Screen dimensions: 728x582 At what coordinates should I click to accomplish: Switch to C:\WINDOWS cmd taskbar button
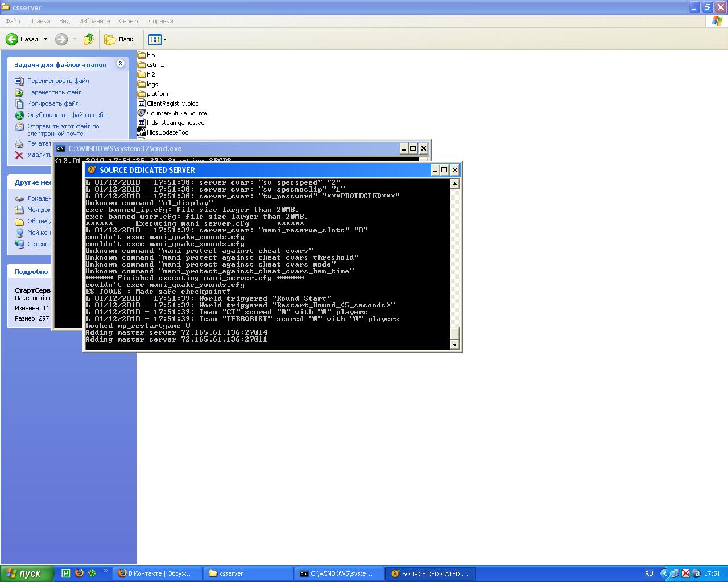pos(340,573)
